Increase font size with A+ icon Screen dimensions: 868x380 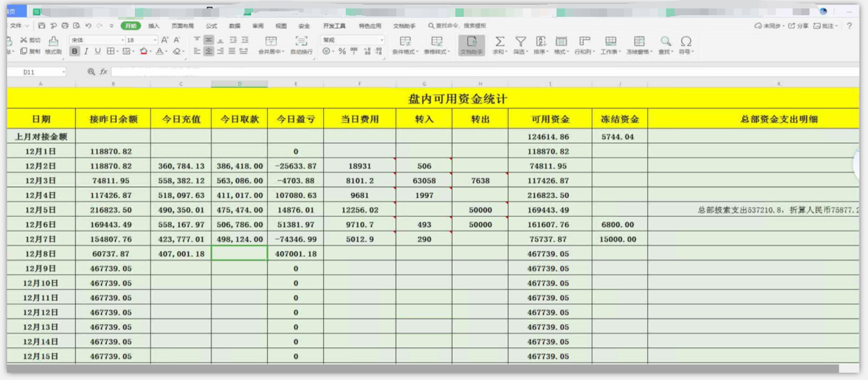tap(165, 40)
